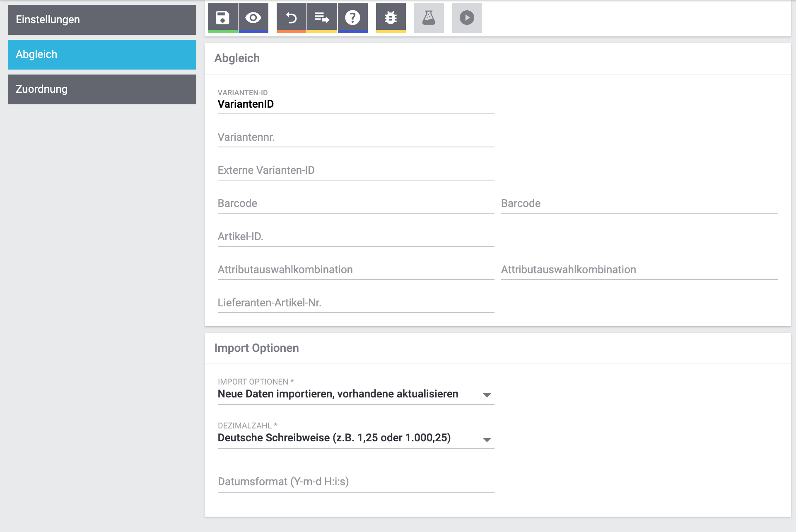Click the list arrow toolbar icon

tap(322, 18)
